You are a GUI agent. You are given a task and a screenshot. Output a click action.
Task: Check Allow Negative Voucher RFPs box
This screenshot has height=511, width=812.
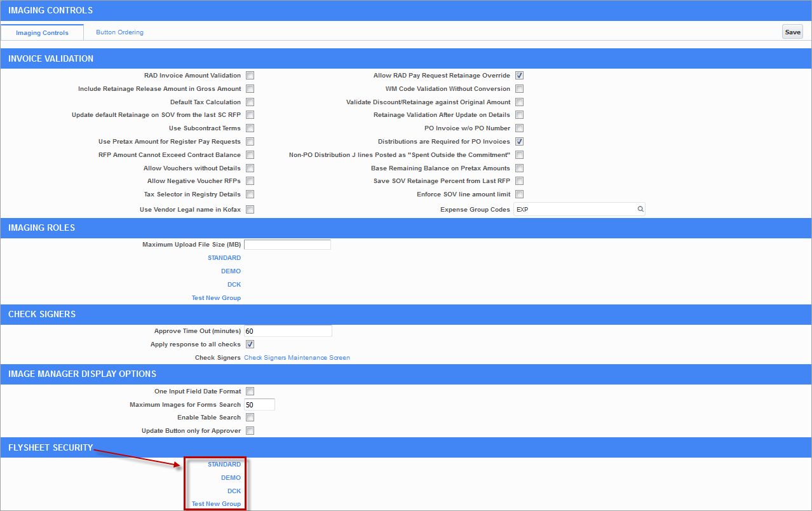250,181
